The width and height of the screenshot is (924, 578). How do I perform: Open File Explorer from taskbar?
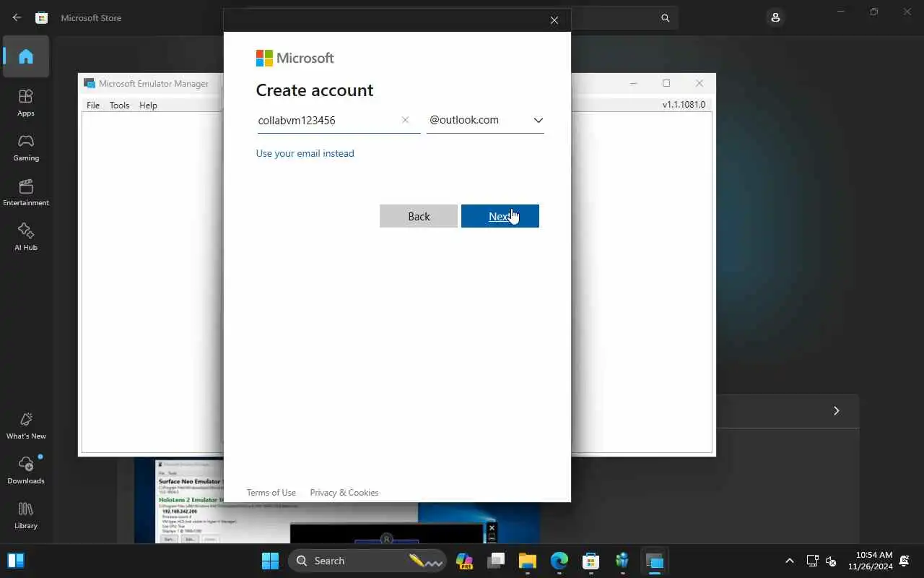528,561
